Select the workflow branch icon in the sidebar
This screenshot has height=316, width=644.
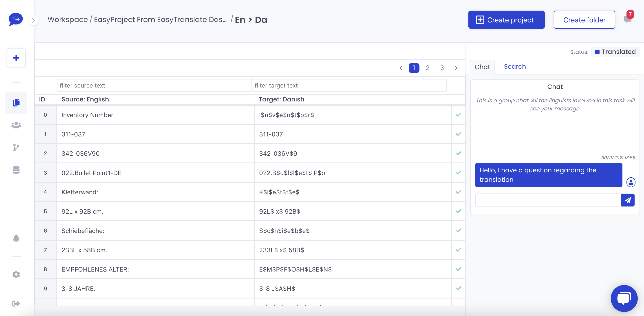click(16, 147)
